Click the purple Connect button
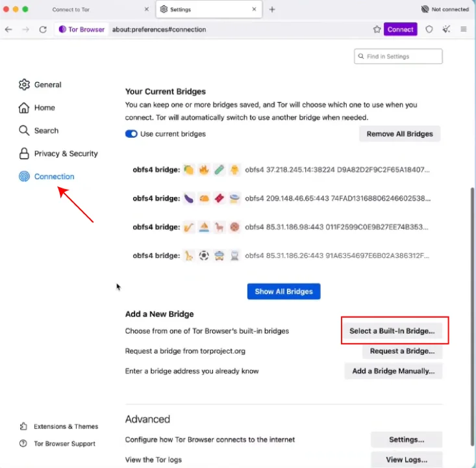The width and height of the screenshot is (476, 468). (x=400, y=29)
